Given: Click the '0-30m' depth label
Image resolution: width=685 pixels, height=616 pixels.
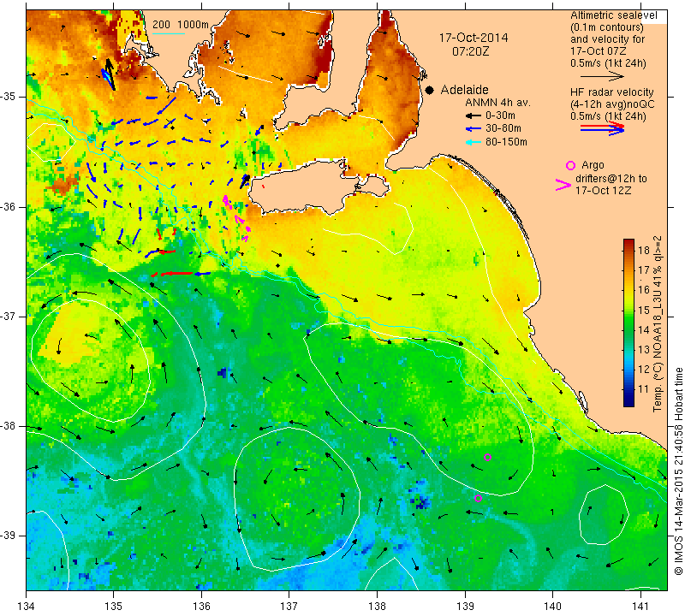Looking at the screenshot, I should coord(500,115).
